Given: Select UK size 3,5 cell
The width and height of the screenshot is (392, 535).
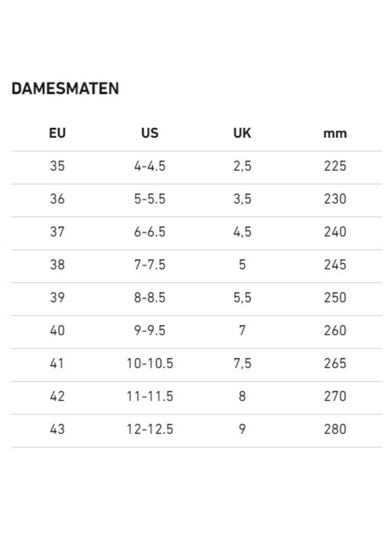Looking at the screenshot, I should [x=242, y=199].
